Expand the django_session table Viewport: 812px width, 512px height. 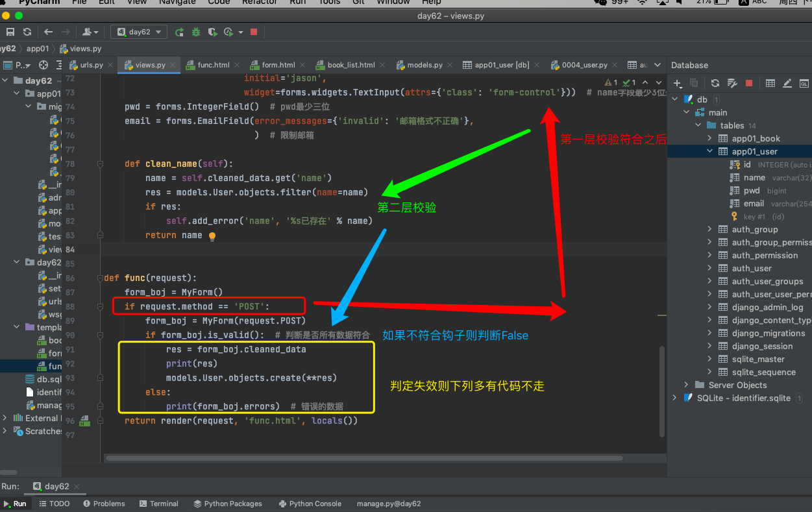710,346
